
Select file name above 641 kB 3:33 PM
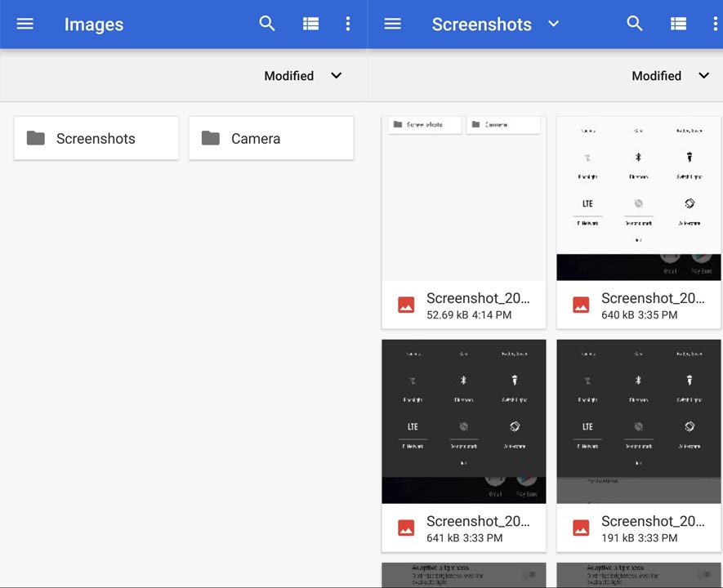coord(478,521)
